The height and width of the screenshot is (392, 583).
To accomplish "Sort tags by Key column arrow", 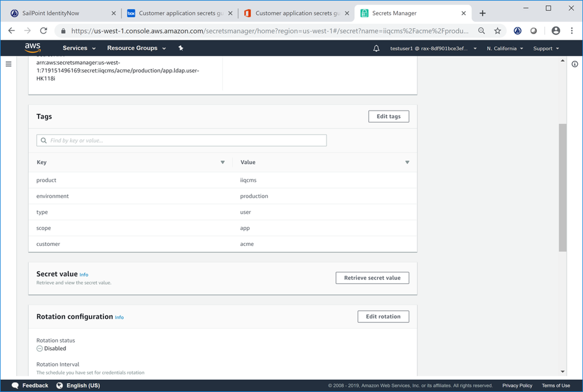I will [x=223, y=162].
